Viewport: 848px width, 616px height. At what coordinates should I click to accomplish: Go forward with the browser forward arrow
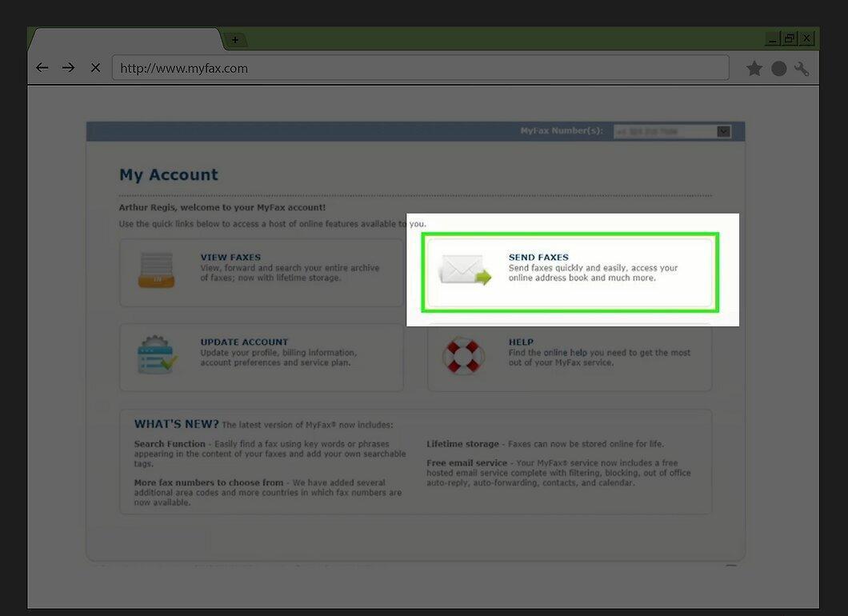[68, 68]
